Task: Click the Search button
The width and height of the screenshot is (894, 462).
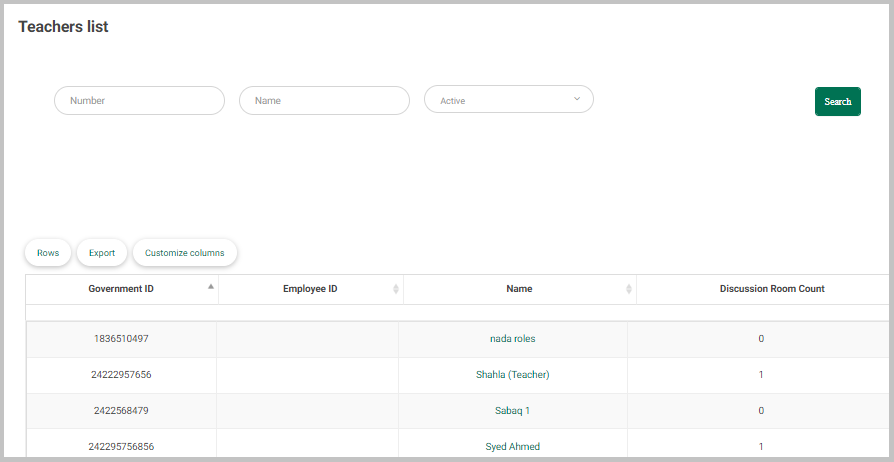Action: coord(838,102)
